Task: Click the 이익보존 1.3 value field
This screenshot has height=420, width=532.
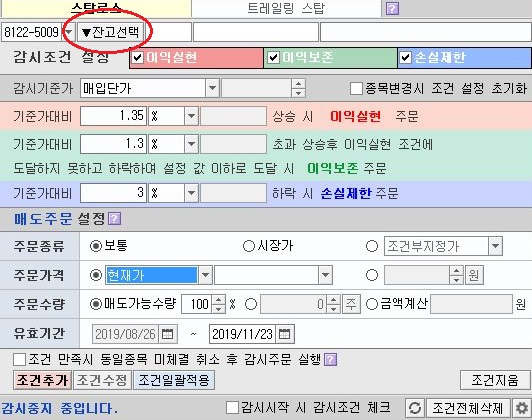Action: coord(113,144)
